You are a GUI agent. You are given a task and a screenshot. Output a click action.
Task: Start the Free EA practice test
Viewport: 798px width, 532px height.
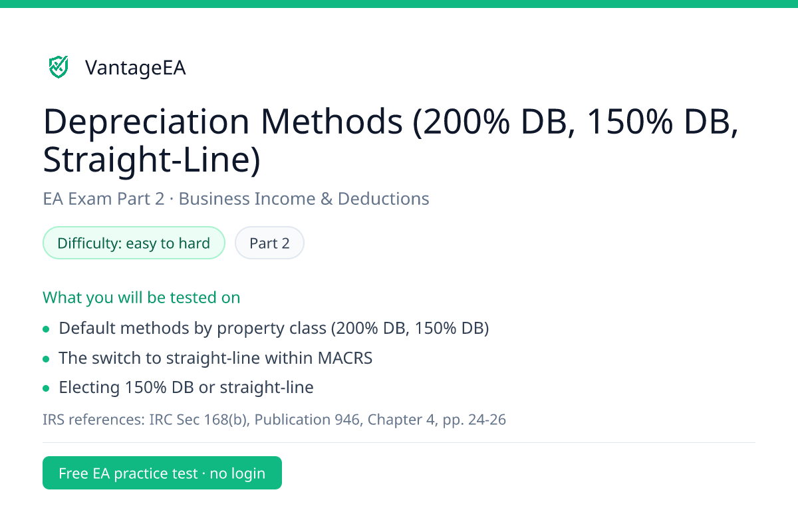[162, 473]
